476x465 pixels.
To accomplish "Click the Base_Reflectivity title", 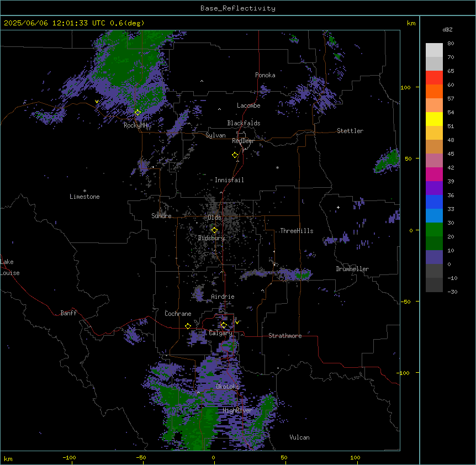I will pos(238,8).
